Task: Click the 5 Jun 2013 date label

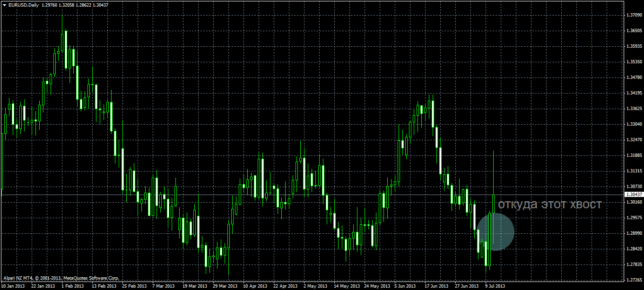Action: coord(405,286)
